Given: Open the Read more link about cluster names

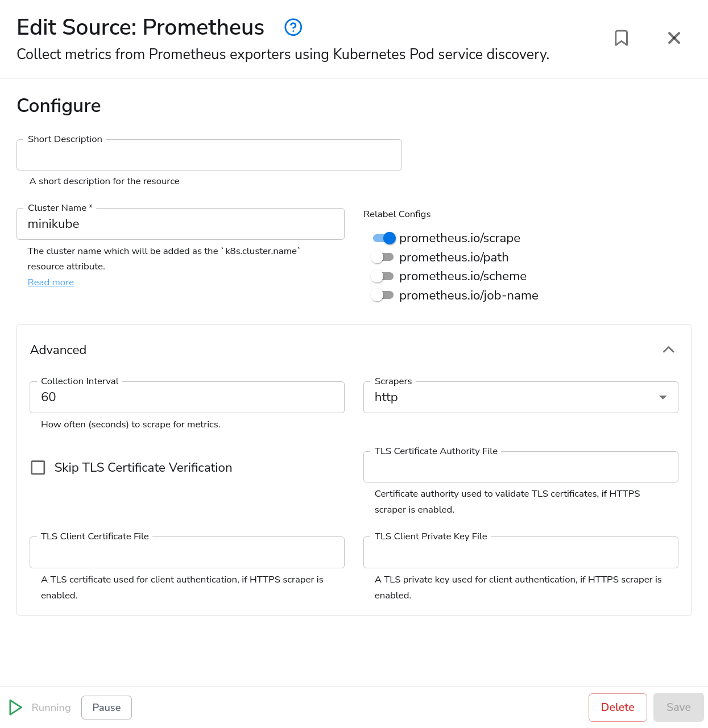Looking at the screenshot, I should pyautogui.click(x=51, y=282).
